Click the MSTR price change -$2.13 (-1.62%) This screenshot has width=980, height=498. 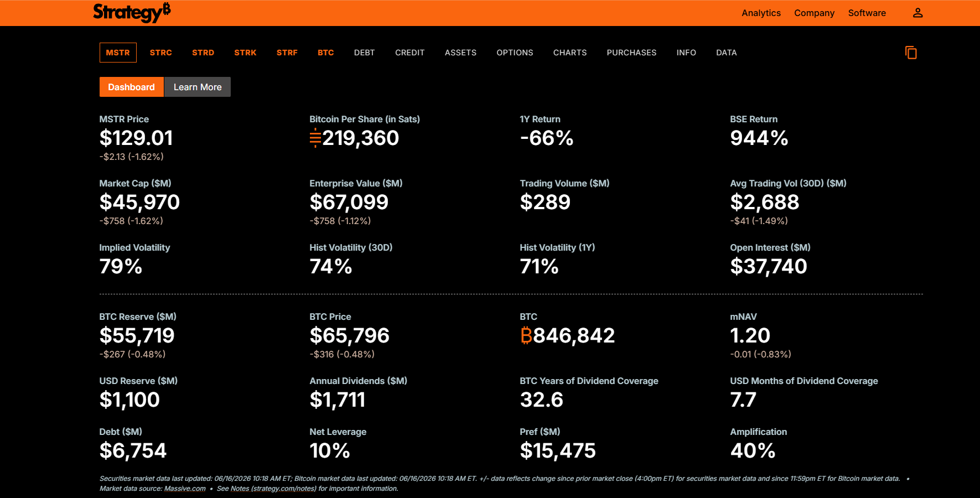pos(132,157)
